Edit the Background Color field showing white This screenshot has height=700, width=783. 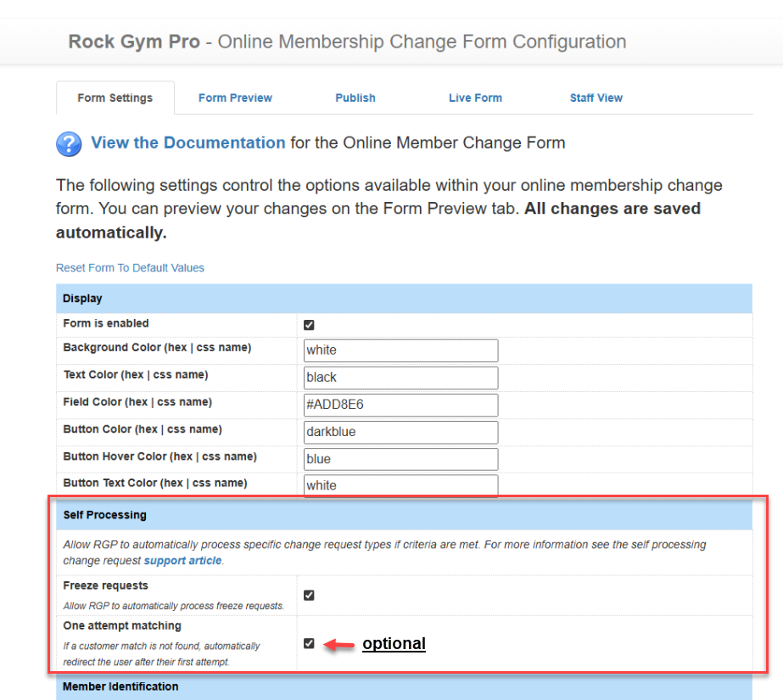pyautogui.click(x=400, y=350)
